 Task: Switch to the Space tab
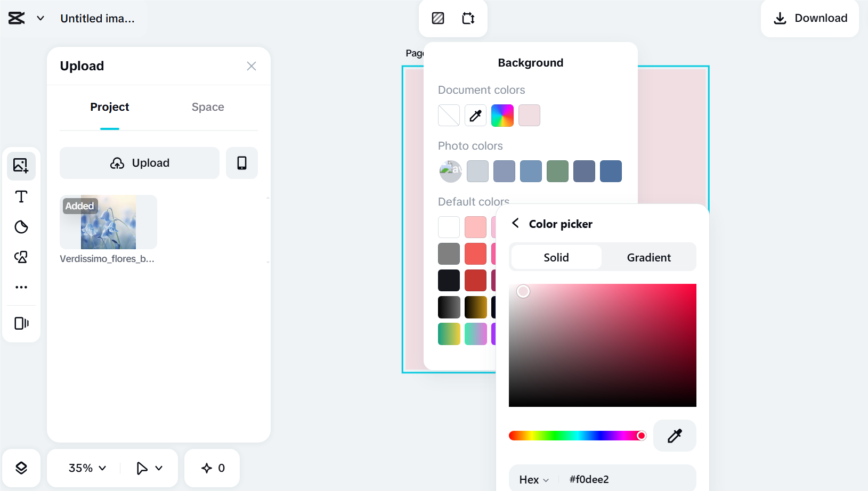[x=208, y=107]
